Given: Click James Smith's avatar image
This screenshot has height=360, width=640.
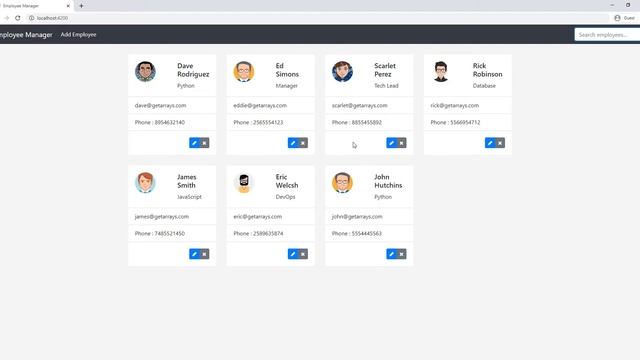Looking at the screenshot, I should 145,182.
